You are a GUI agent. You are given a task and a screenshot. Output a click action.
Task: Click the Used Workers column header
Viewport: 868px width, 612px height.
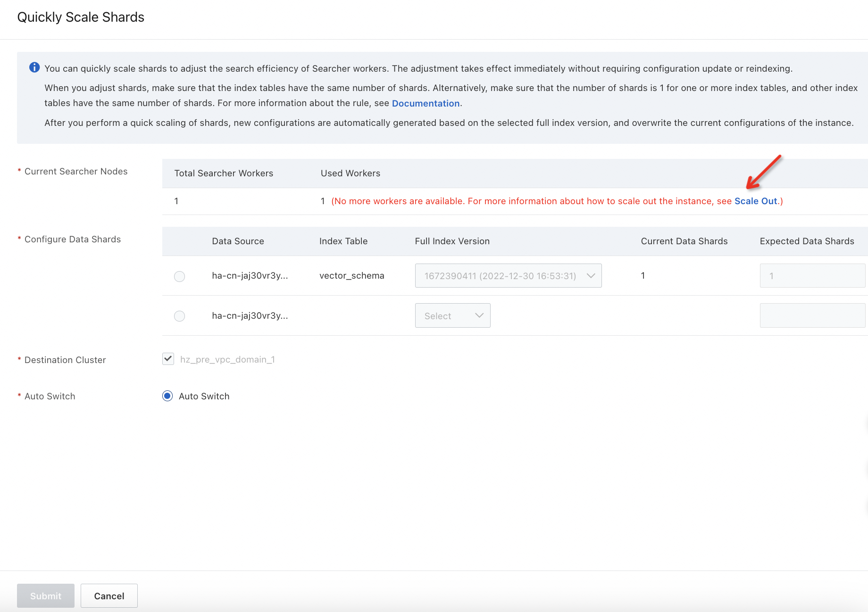pyautogui.click(x=350, y=173)
